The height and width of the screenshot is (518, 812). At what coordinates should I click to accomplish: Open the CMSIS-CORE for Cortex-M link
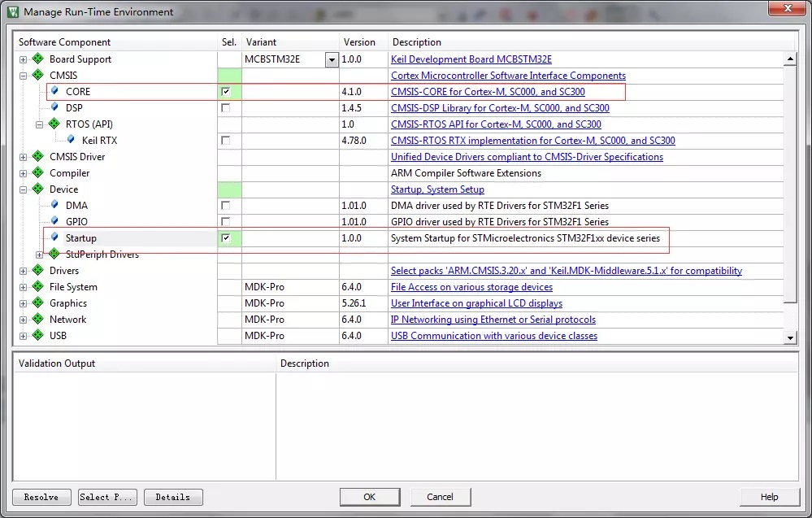(488, 92)
